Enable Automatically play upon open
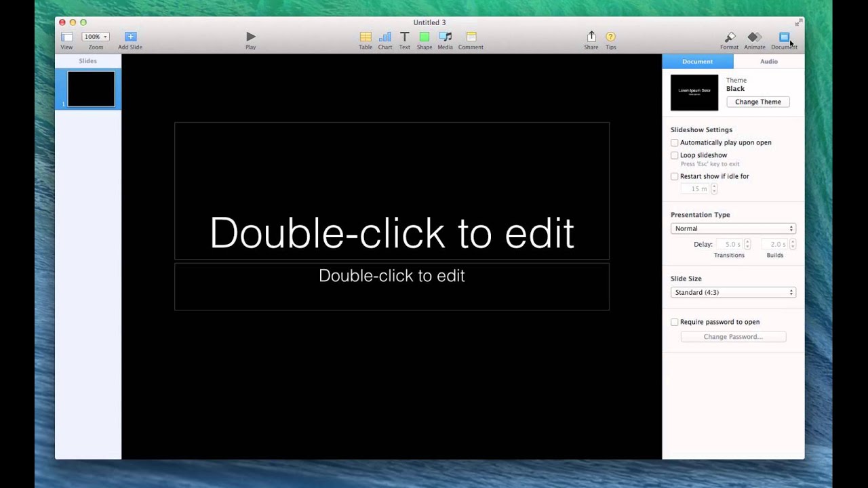The height and width of the screenshot is (488, 868). coord(674,142)
